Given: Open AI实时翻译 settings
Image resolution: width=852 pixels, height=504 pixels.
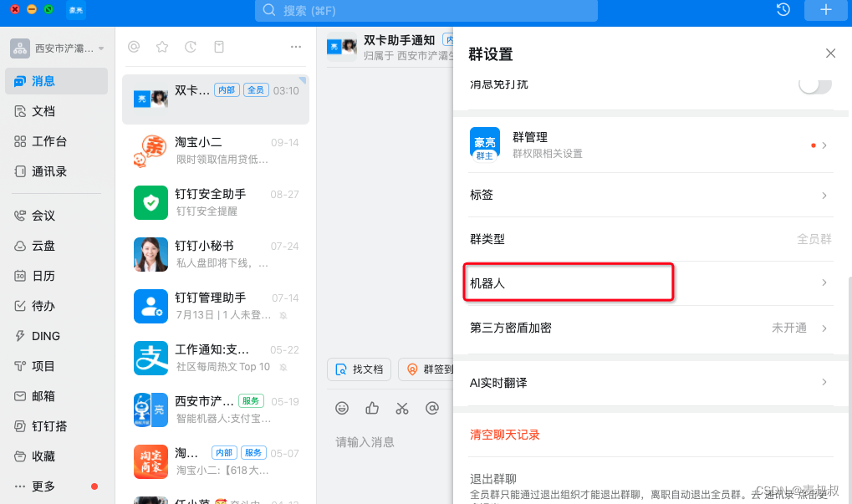Looking at the screenshot, I should tap(650, 383).
